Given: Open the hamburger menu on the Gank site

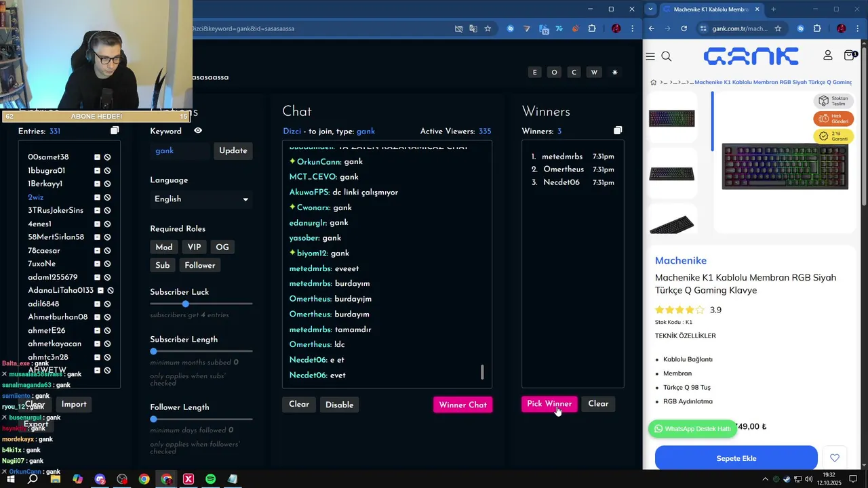Looking at the screenshot, I should click(x=650, y=56).
